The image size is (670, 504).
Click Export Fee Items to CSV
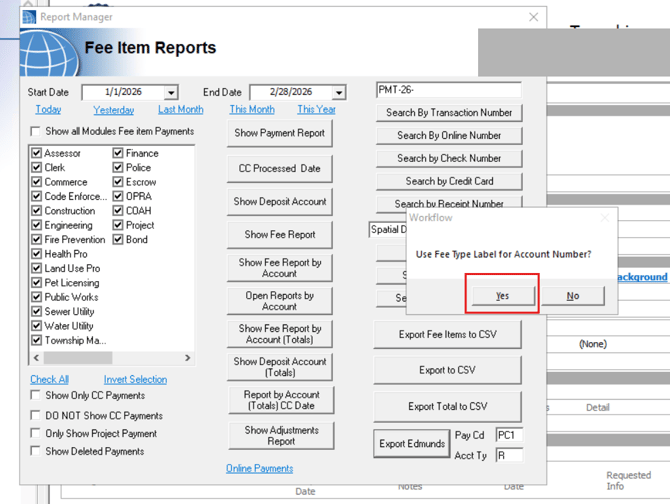click(447, 334)
